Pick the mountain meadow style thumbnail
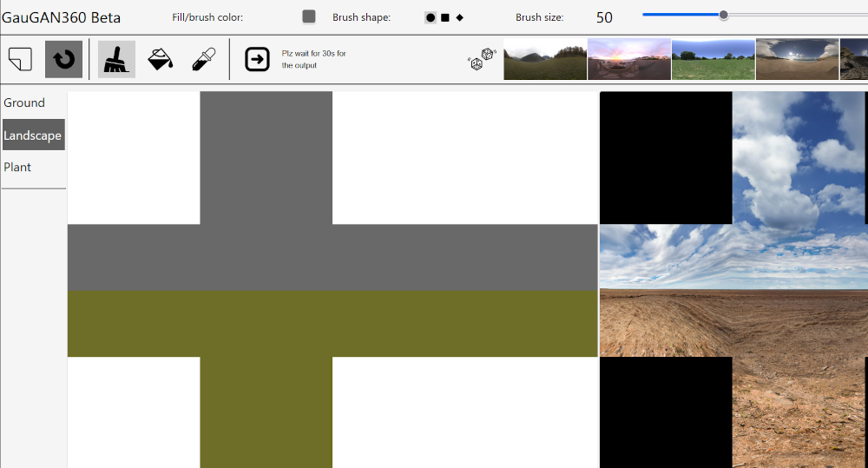 (545, 59)
